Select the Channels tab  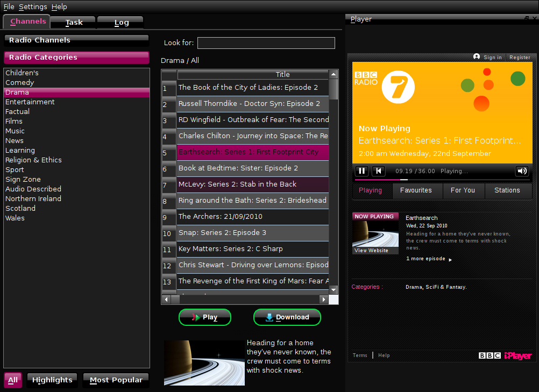[x=27, y=22]
